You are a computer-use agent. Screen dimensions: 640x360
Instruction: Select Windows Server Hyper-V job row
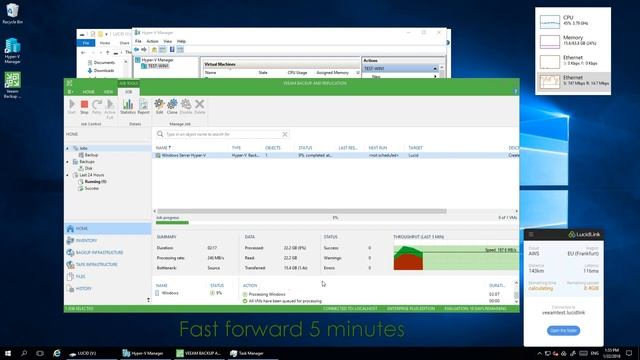click(x=336, y=156)
